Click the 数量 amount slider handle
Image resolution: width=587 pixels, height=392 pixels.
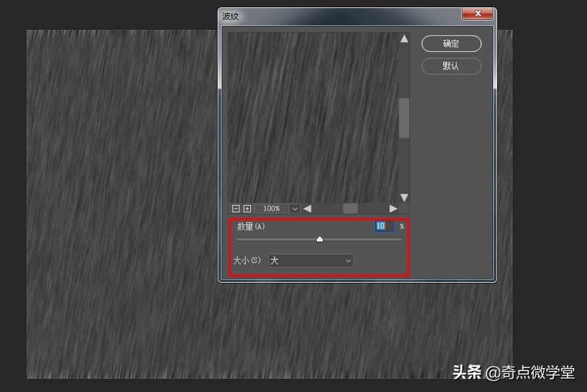point(319,239)
